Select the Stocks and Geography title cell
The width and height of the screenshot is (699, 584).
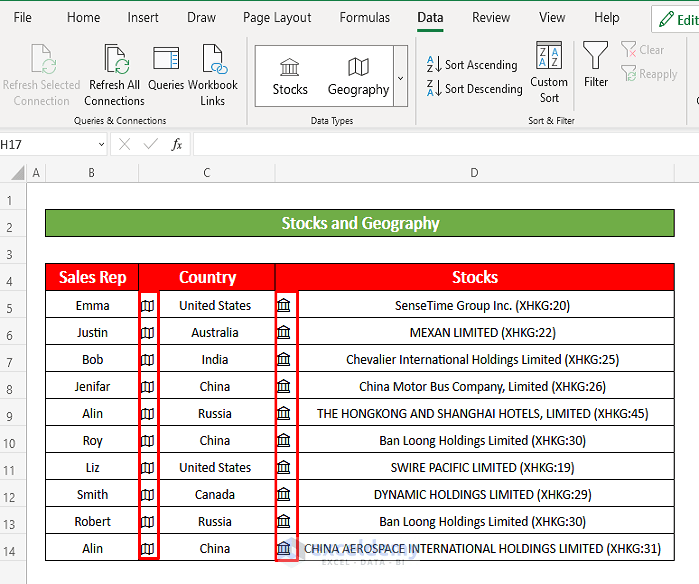tap(360, 223)
